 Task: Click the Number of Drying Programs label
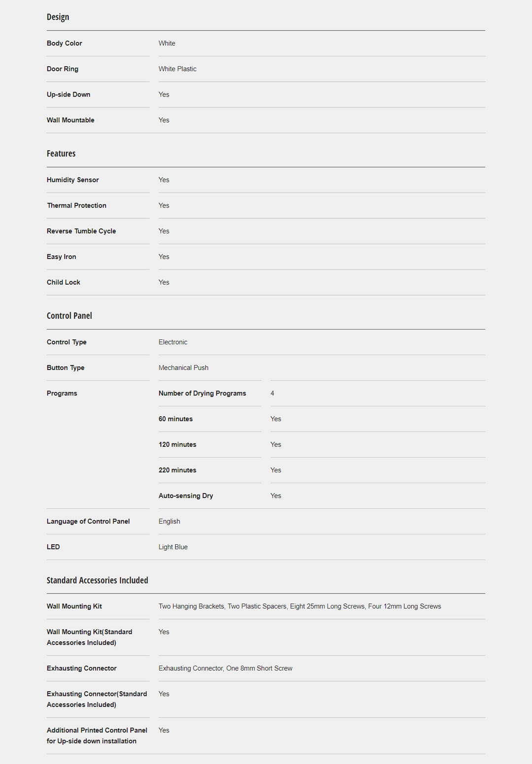[202, 394]
